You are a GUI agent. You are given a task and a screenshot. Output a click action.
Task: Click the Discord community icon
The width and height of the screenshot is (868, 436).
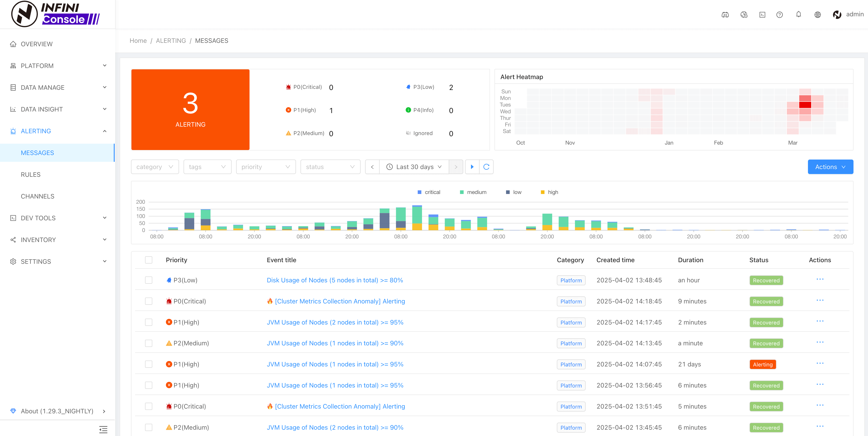point(725,15)
